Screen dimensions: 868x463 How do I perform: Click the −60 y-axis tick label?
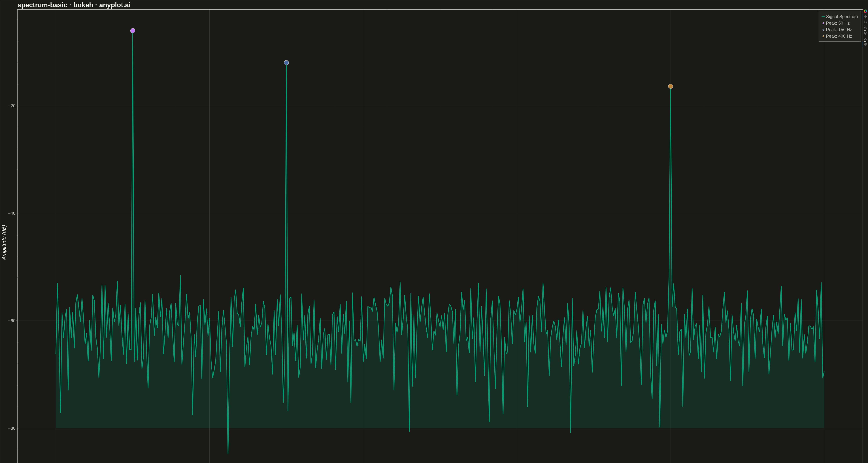(12, 321)
